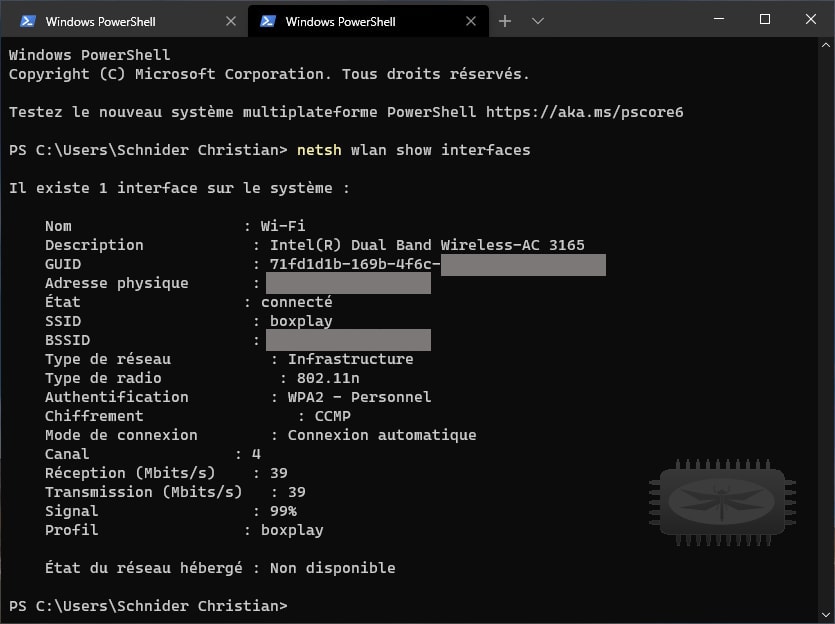Click the scrollbar down arrow

(x=826, y=615)
